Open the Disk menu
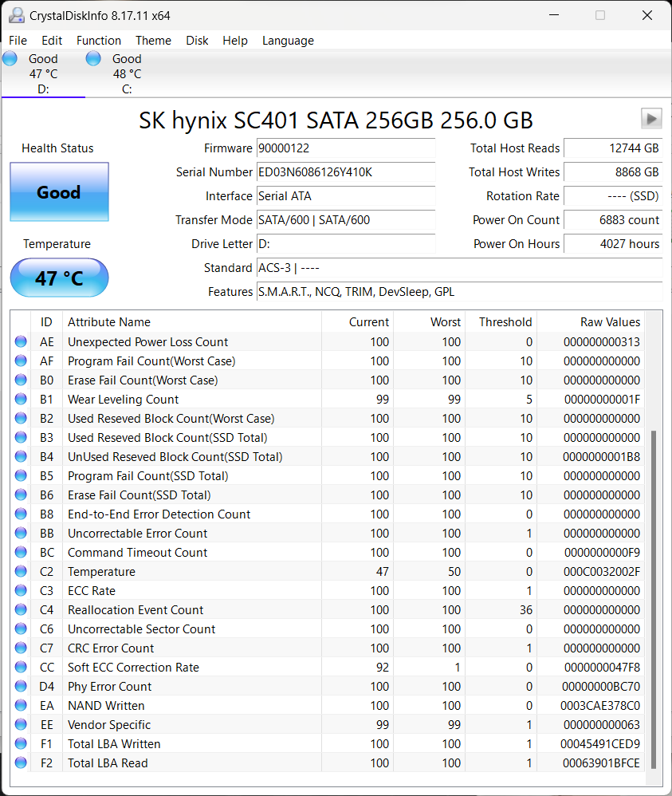Screen dimensions: 672x796 (x=197, y=41)
